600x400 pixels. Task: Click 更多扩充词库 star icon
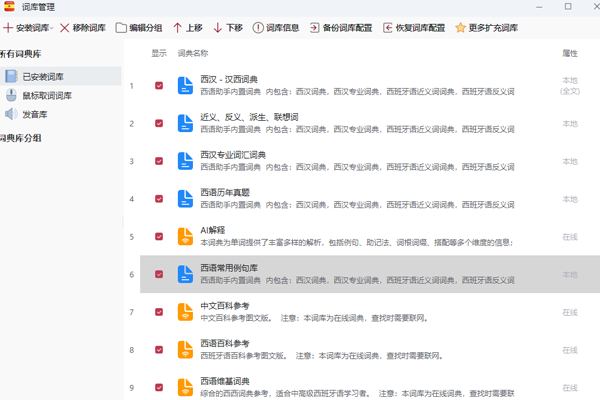point(460,28)
